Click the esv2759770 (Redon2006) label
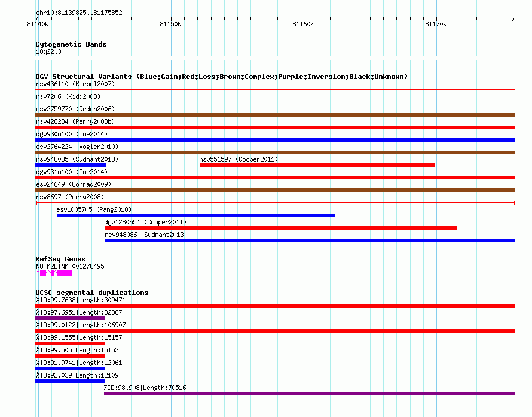This screenshot has height=417, width=532. click(x=75, y=109)
